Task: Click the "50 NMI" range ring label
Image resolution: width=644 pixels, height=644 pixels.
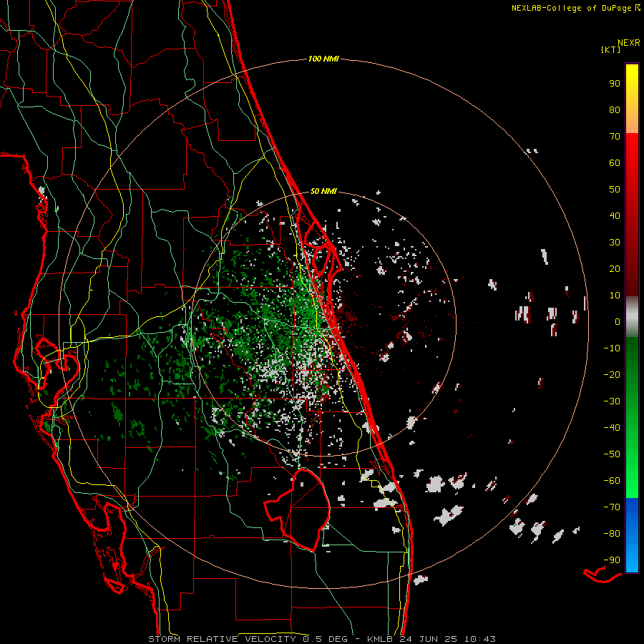Action: pos(323,191)
